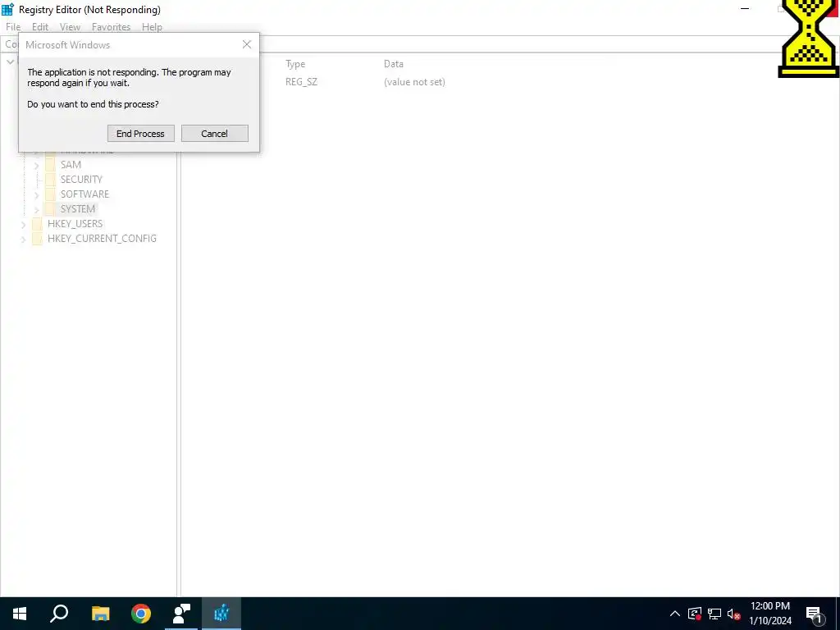This screenshot has width=840, height=630.
Task: Select the HKEY_CURRENT_CONFIG folder icon
Action: 37,239
